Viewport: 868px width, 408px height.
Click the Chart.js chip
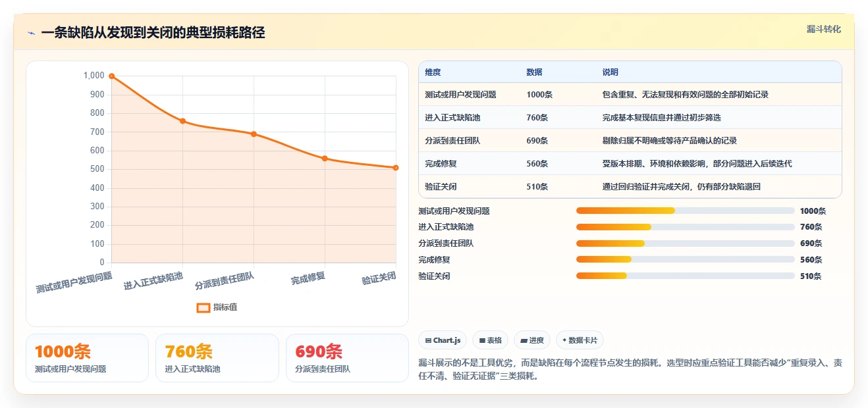coord(443,340)
